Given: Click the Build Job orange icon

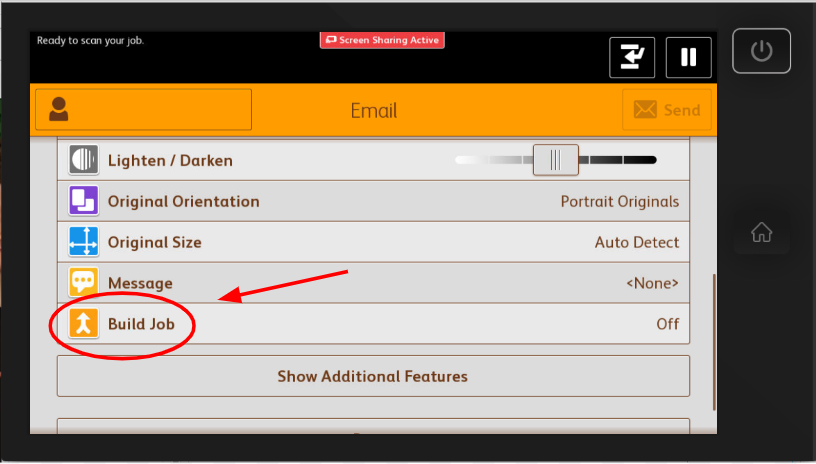Looking at the screenshot, I should 83,324.
